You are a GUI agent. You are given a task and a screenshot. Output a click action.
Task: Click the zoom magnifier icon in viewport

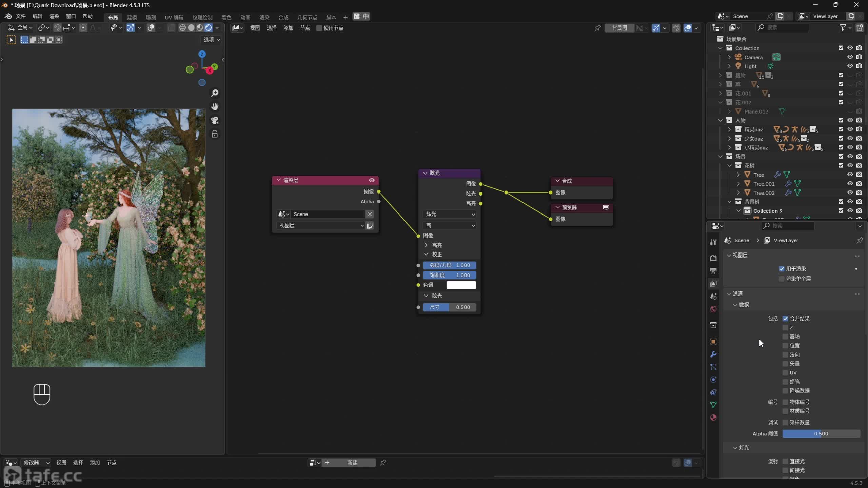click(x=215, y=93)
